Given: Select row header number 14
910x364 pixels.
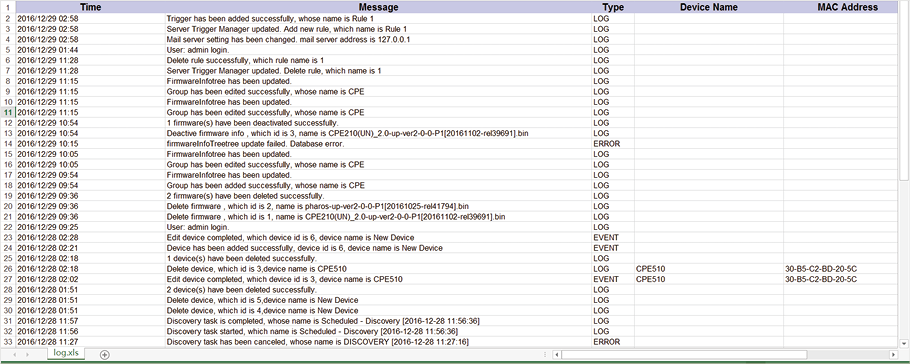Looking at the screenshot, I should click(8, 144).
